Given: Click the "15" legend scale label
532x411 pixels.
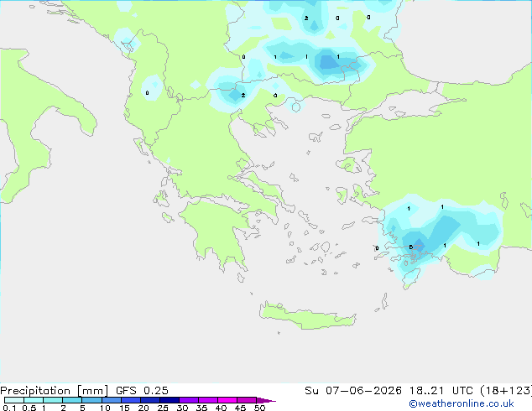Looking at the screenshot, I should pyautogui.click(x=124, y=408).
